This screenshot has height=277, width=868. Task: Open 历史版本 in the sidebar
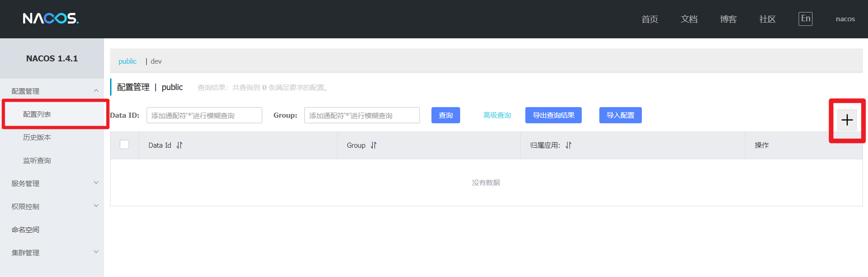[37, 137]
